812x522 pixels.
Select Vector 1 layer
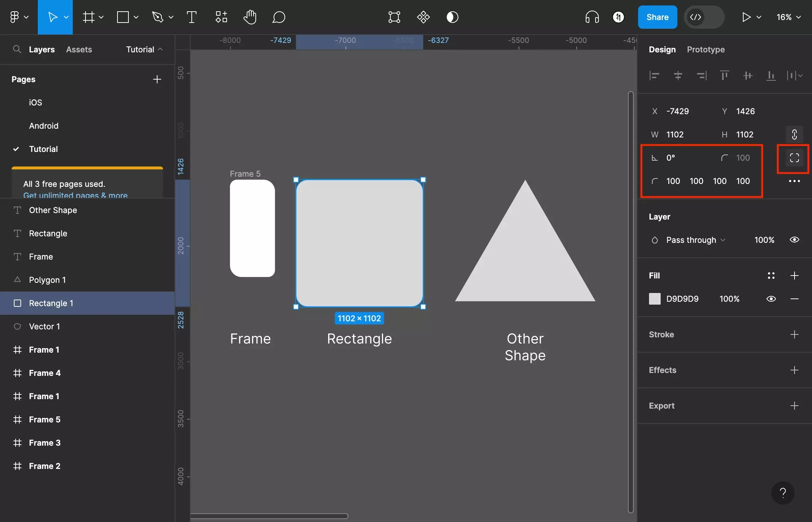coord(87,326)
